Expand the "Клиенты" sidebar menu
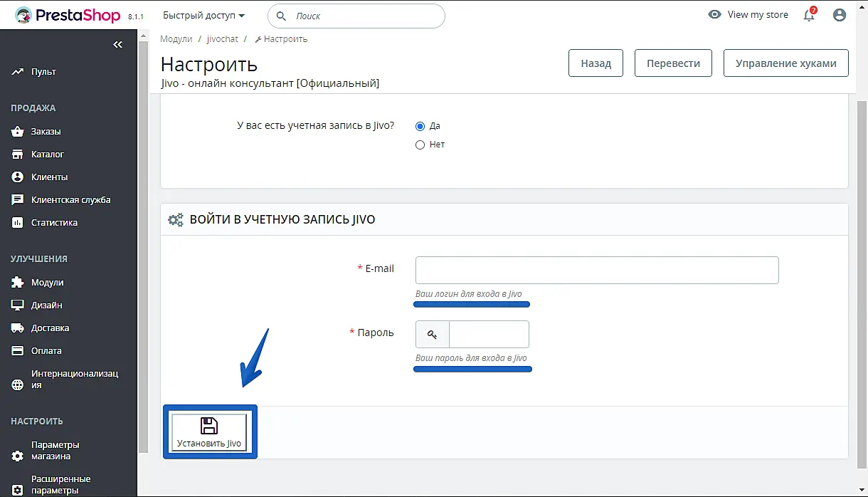Screen dimensions: 868x497 coord(50,177)
